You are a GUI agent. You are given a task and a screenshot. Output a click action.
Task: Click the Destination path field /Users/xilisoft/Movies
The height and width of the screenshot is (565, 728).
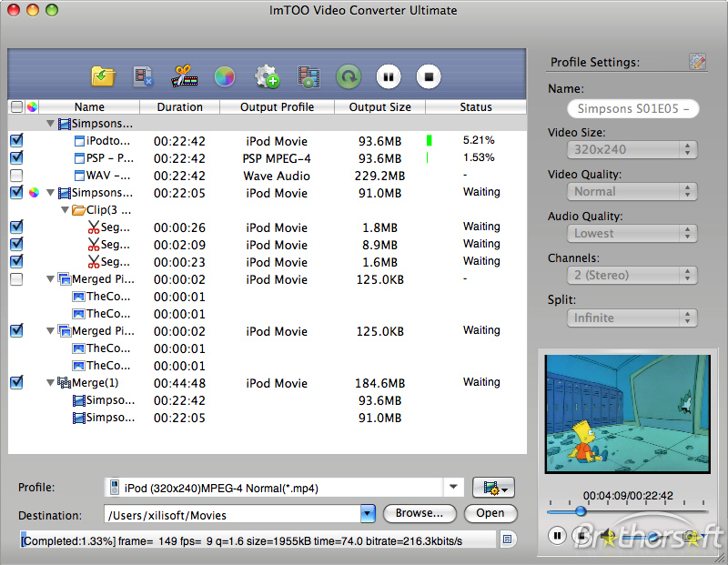pyautogui.click(x=232, y=514)
